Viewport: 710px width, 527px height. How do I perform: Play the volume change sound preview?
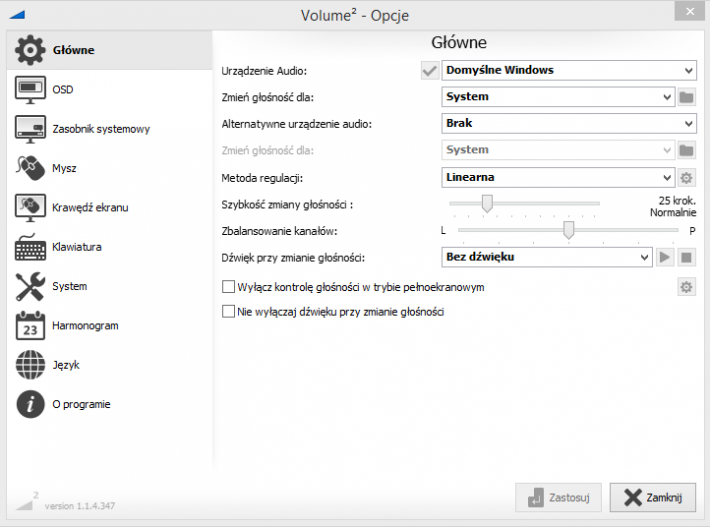coord(665,257)
